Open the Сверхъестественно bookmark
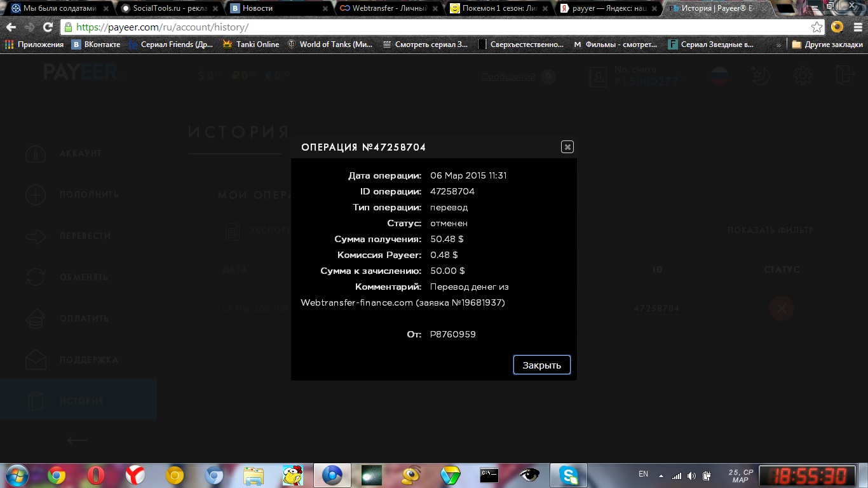 pyautogui.click(x=521, y=44)
